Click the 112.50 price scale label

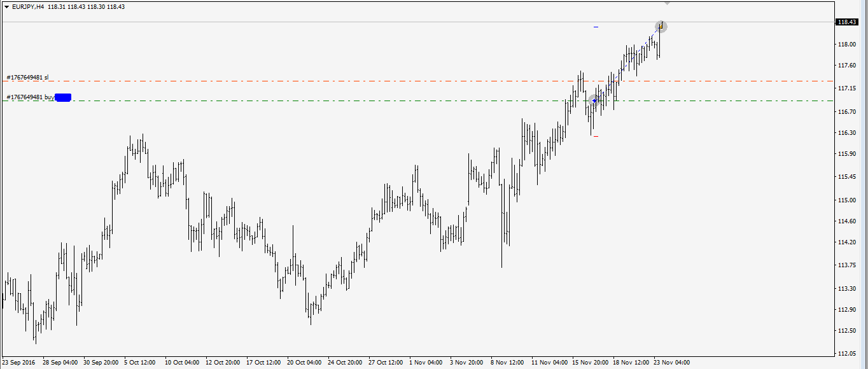click(846, 331)
